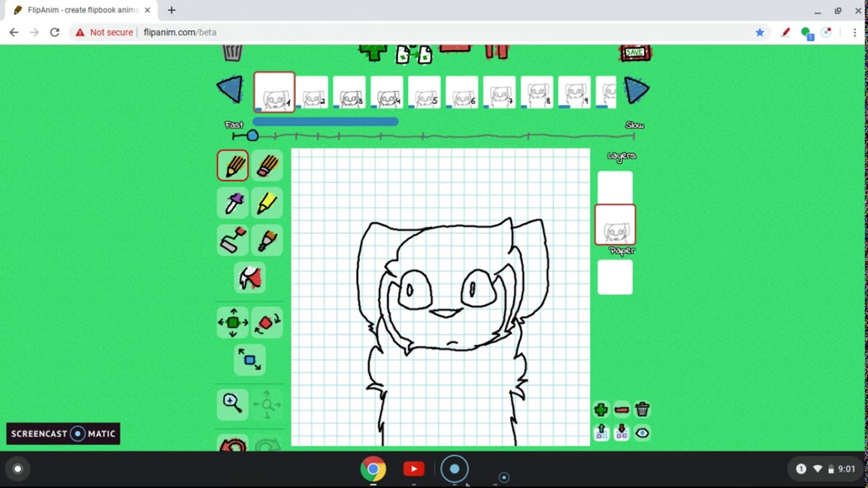Activate the blue resize tool
The image size is (868, 488).
click(x=250, y=360)
